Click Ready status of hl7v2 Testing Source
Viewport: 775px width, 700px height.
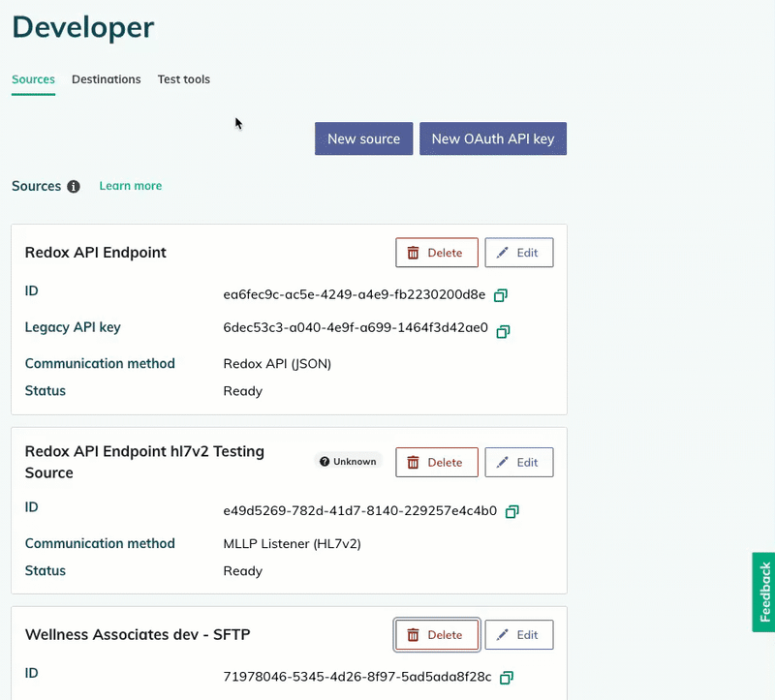pyautogui.click(x=243, y=571)
